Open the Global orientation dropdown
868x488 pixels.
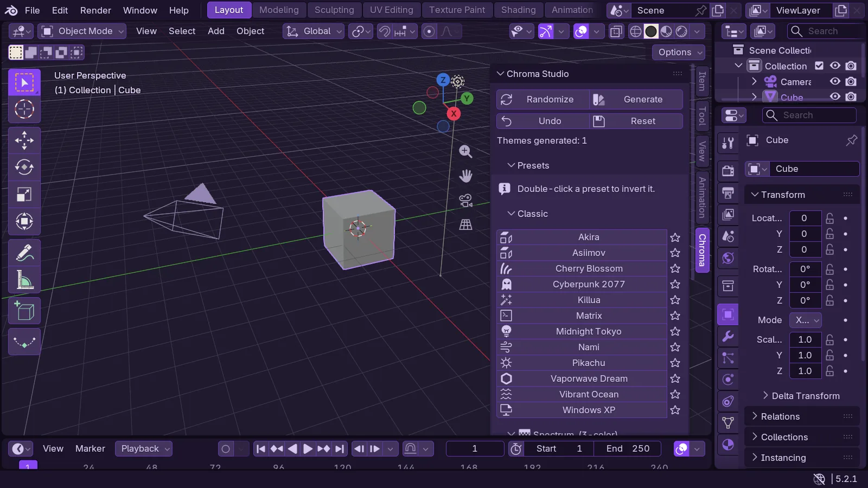click(314, 31)
